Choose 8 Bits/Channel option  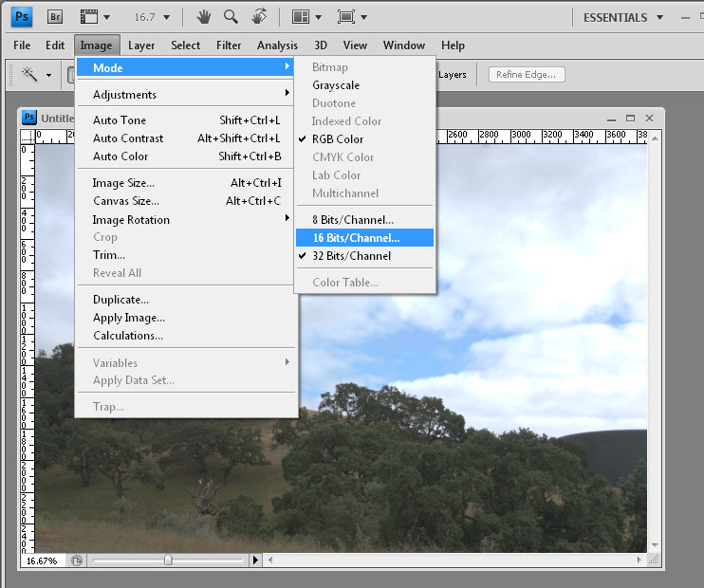point(364,219)
